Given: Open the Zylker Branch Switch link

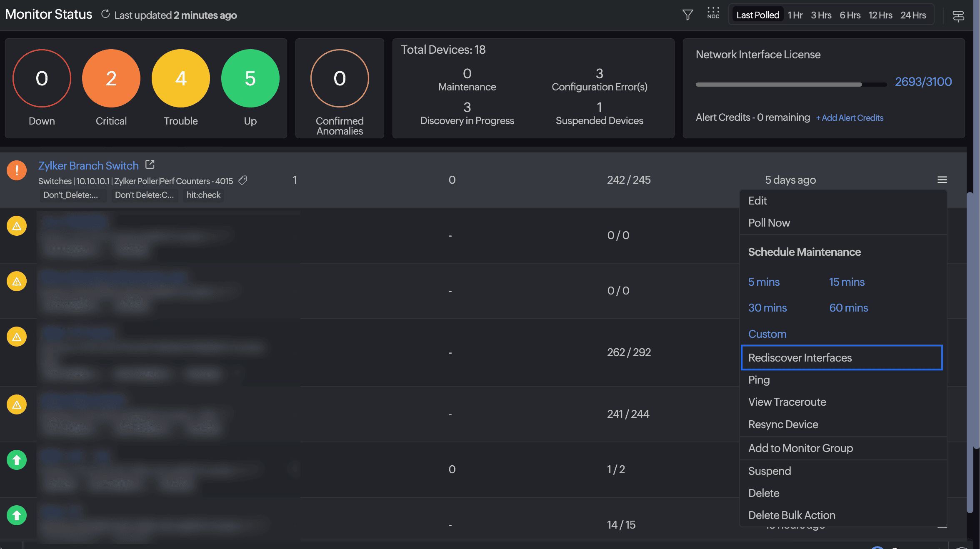Looking at the screenshot, I should [x=88, y=166].
